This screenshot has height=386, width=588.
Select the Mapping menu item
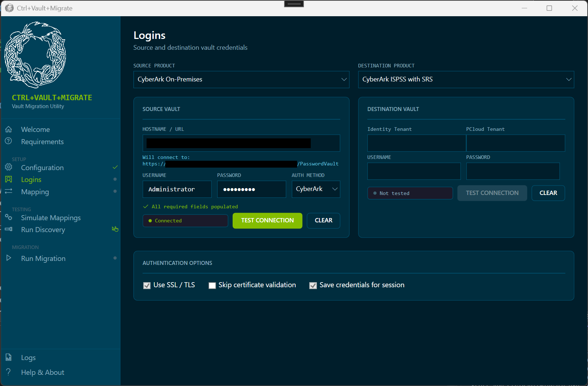35,192
